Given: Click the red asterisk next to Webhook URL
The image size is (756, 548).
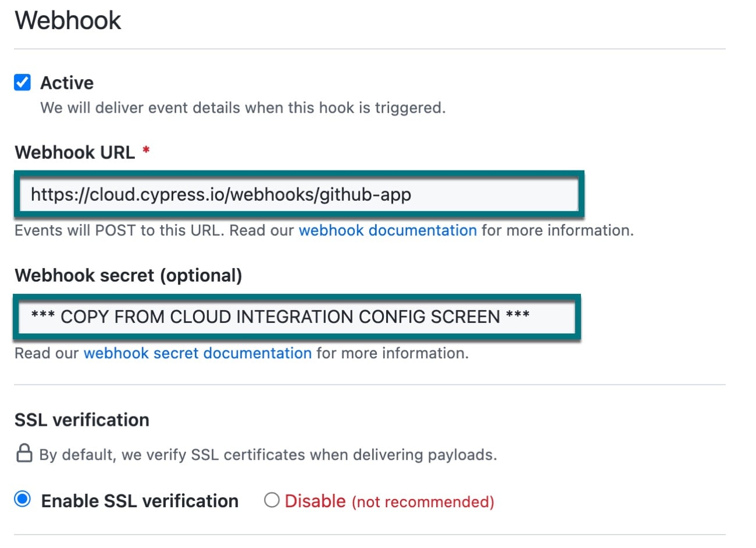Looking at the screenshot, I should [145, 151].
